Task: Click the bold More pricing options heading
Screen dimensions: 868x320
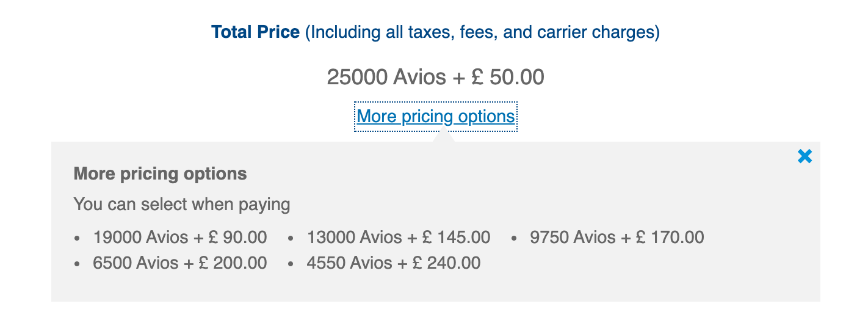Action: click(x=160, y=174)
